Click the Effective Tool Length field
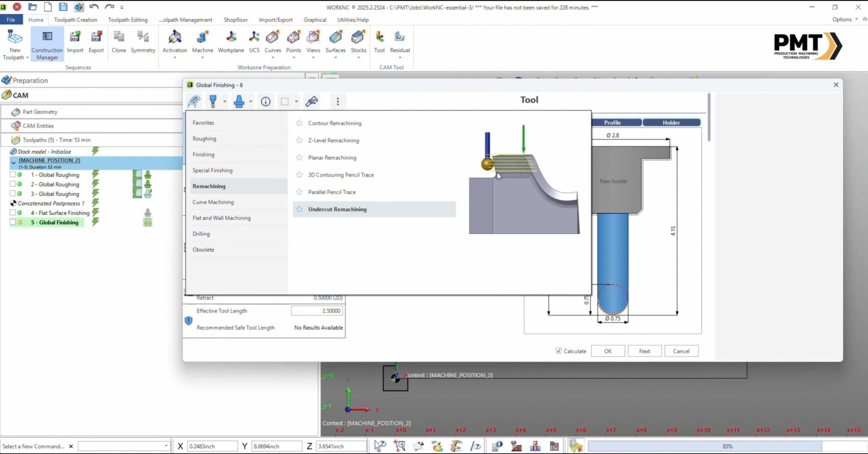 point(317,311)
